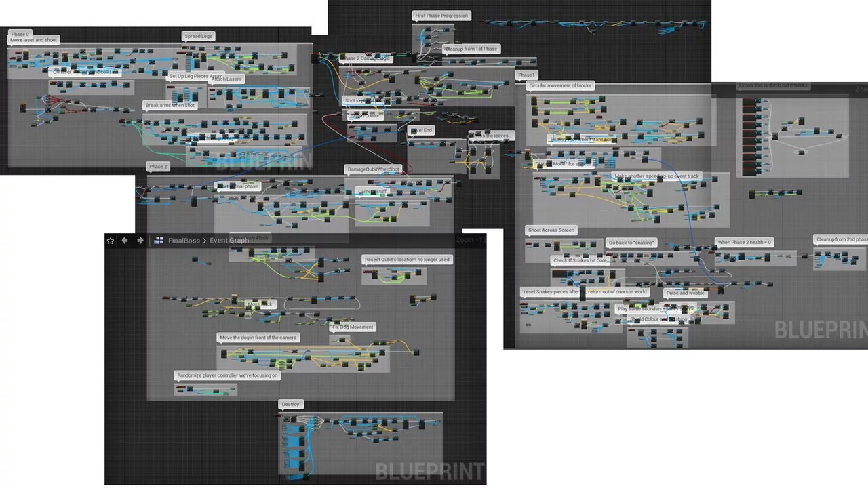Select the 'Spread Legs' comment label
Viewport: 868px width, 488px height.
tap(198, 37)
